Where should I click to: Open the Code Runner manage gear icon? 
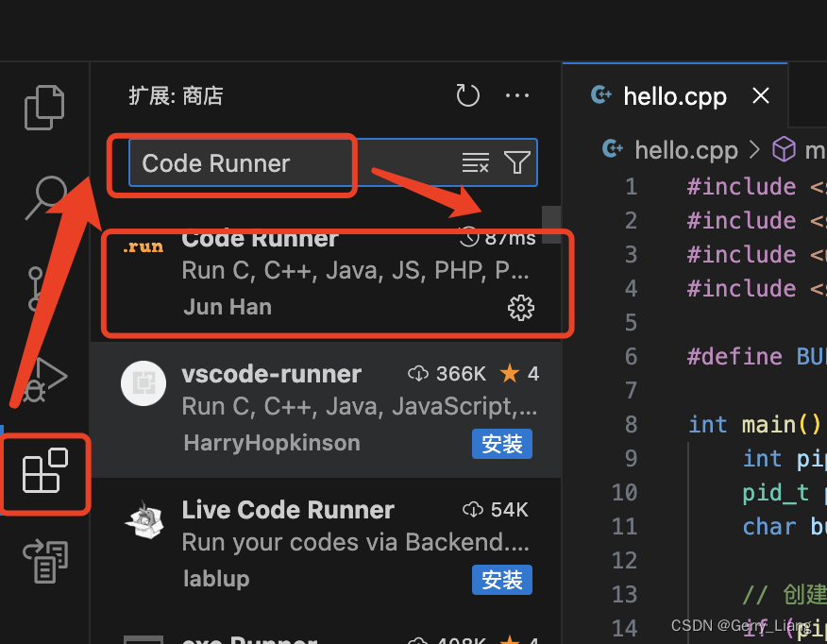tap(520, 308)
